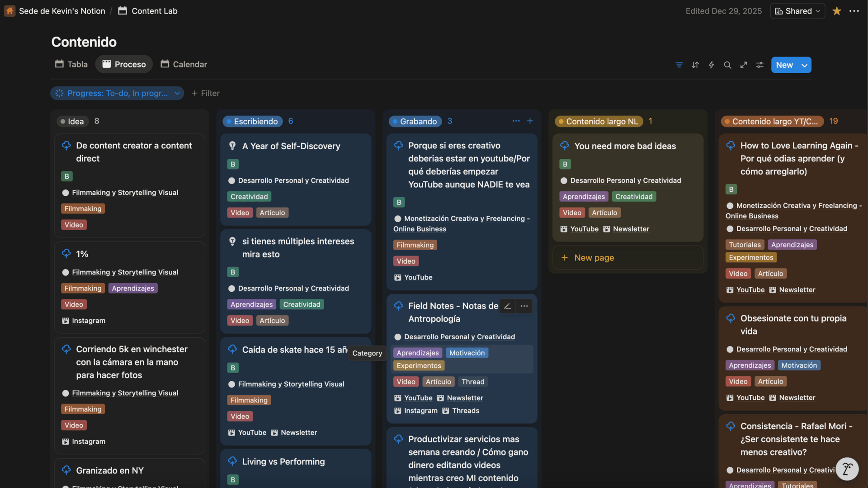Add a New page in Contenido largo NL

(x=628, y=258)
